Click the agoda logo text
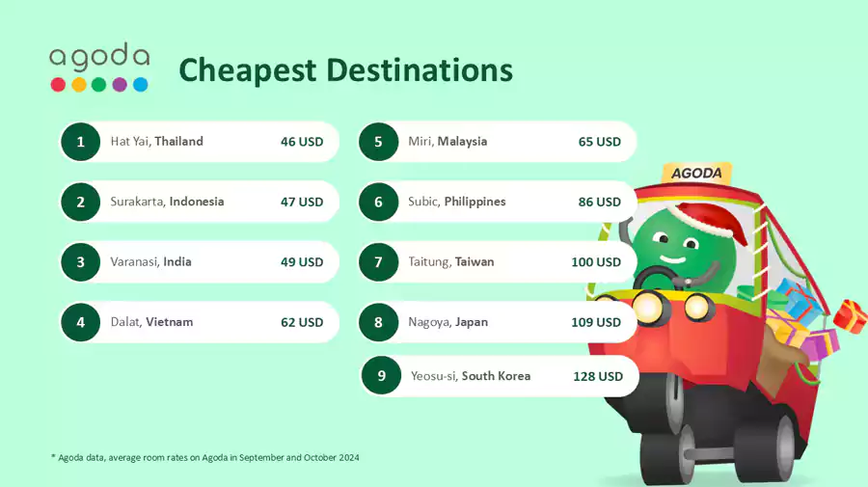868x487 pixels. [x=99, y=56]
